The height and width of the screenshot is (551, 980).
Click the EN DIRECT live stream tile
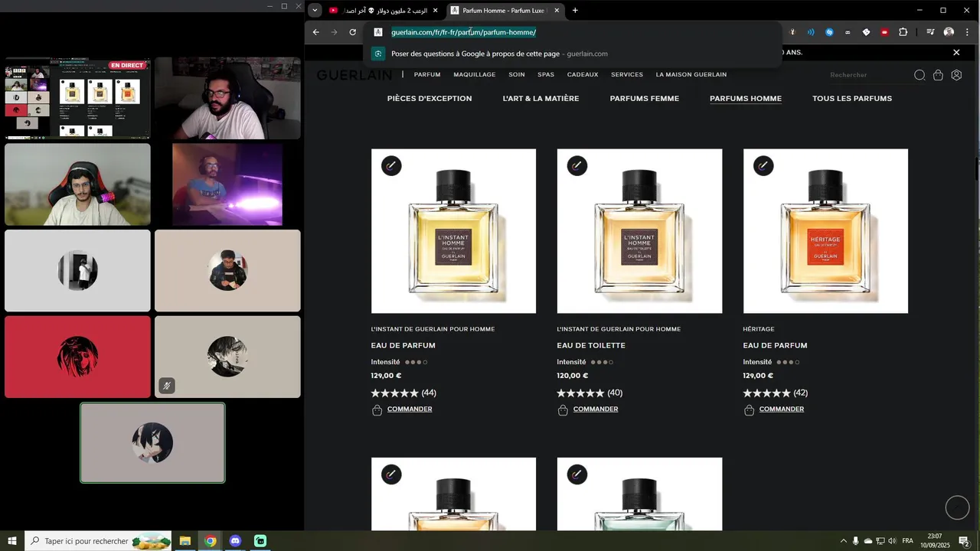click(x=77, y=98)
